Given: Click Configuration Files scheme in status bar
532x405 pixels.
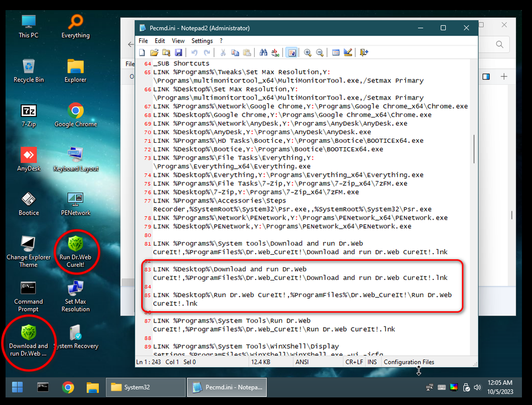Looking at the screenshot, I should pos(409,362).
